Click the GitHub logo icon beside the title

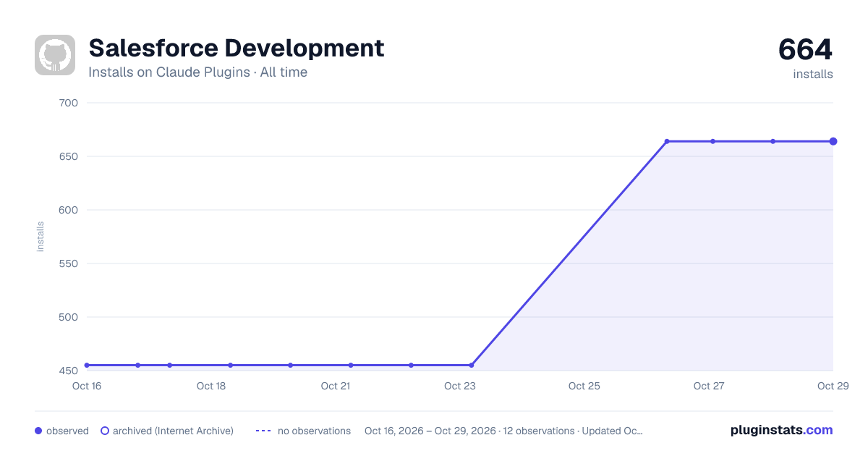point(55,55)
